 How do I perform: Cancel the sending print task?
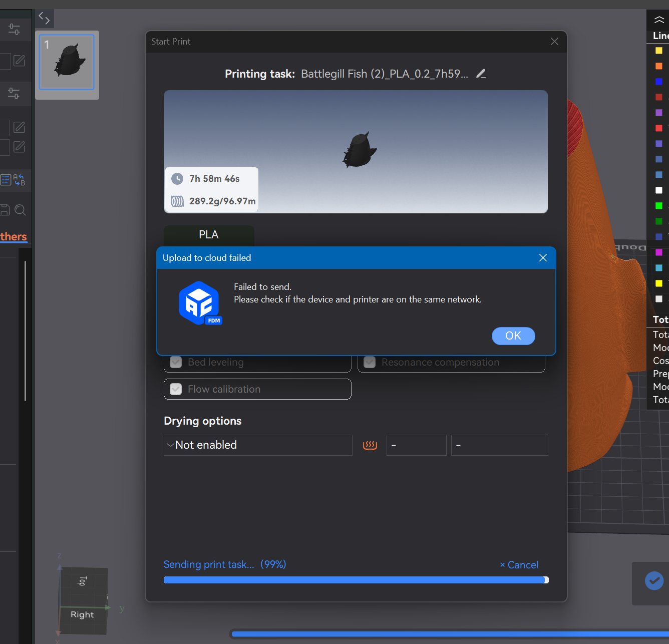tap(519, 565)
